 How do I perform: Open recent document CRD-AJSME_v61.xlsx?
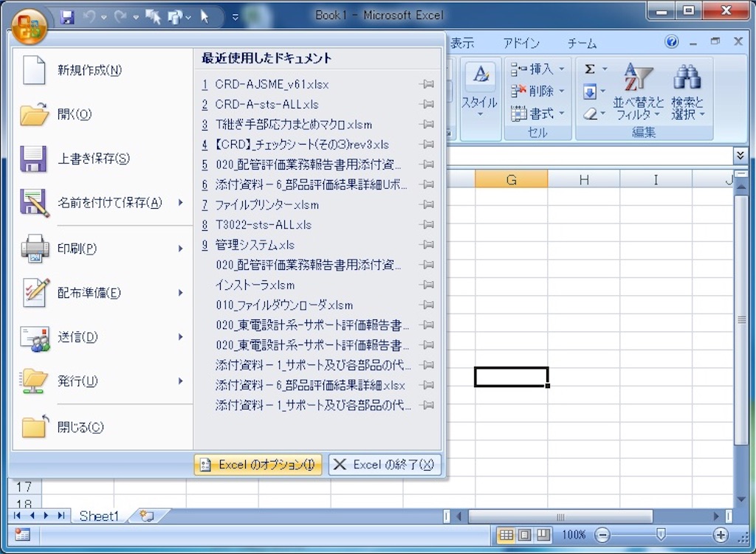pos(272,84)
